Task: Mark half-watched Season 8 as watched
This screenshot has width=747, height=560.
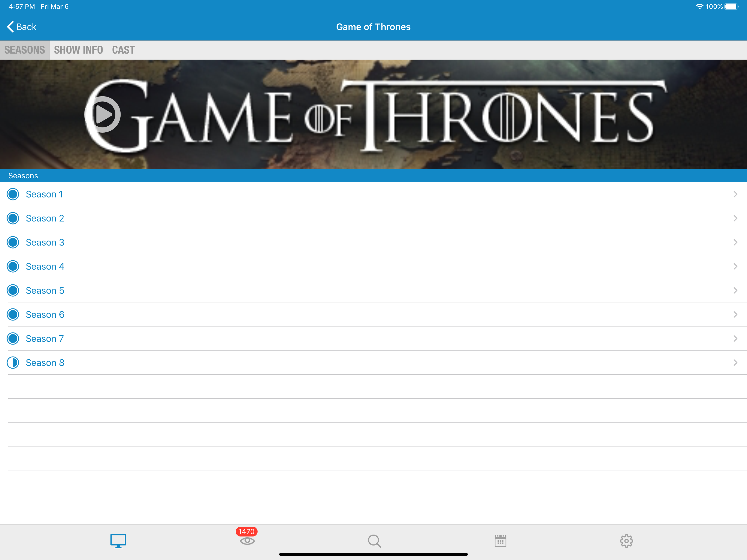Action: 13,363
